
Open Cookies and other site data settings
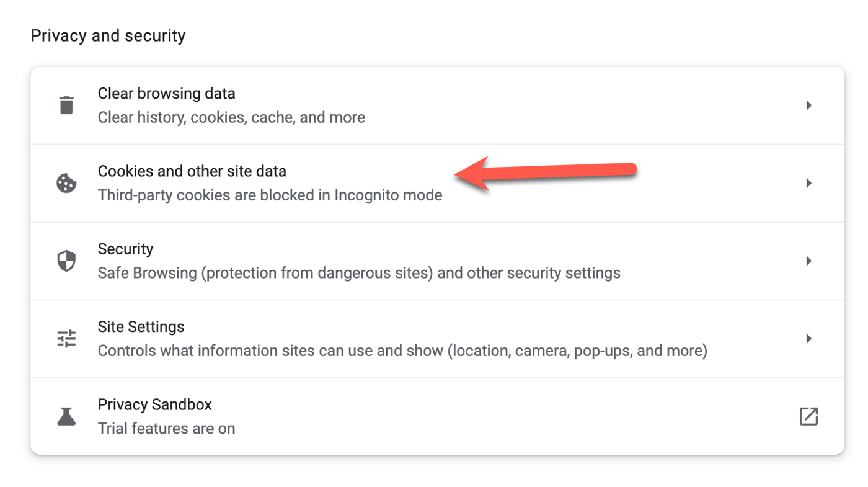(x=192, y=171)
